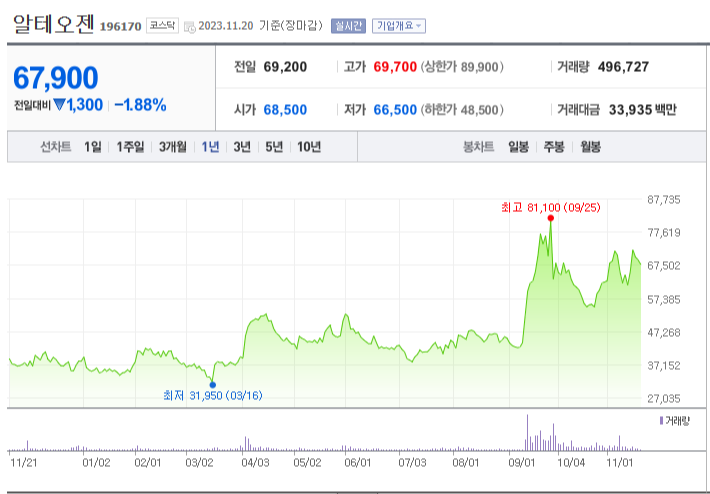Click the 저가 value 66,500

[x=395, y=110]
